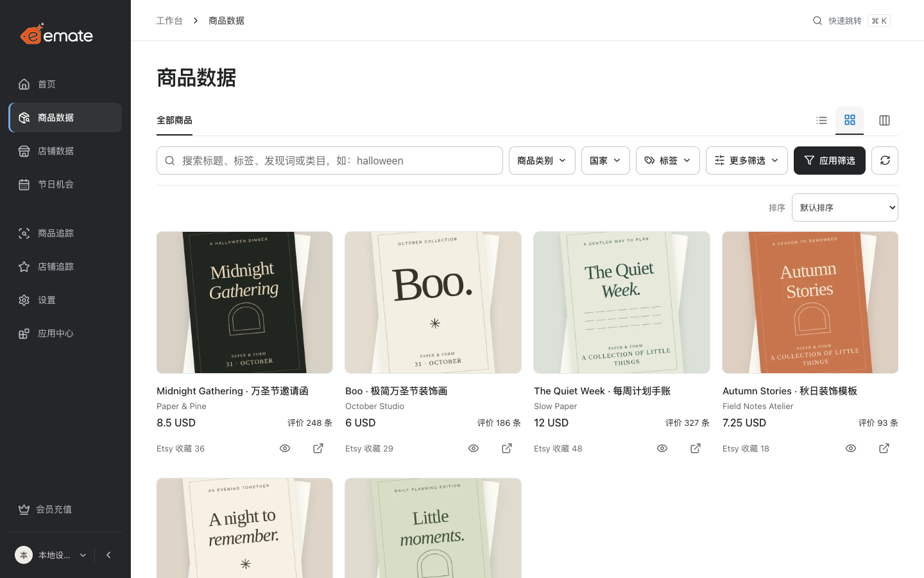Open The Quiet Week · 每周计划手账 title
Image resolution: width=924 pixels, height=578 pixels.
coord(602,390)
